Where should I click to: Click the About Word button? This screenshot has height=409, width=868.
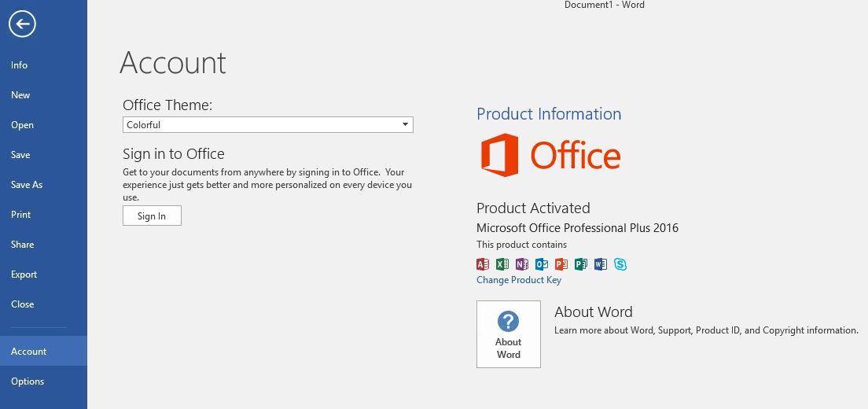[x=508, y=334]
